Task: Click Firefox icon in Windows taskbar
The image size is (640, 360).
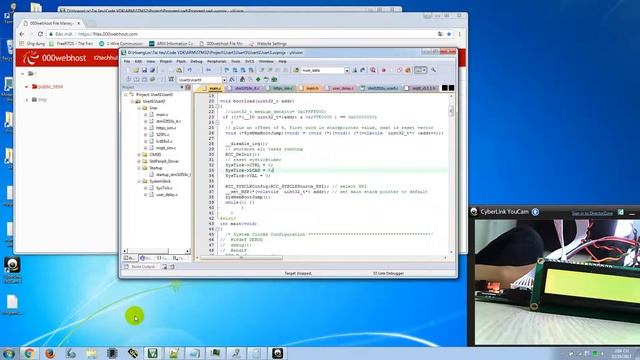Action: click(50, 353)
